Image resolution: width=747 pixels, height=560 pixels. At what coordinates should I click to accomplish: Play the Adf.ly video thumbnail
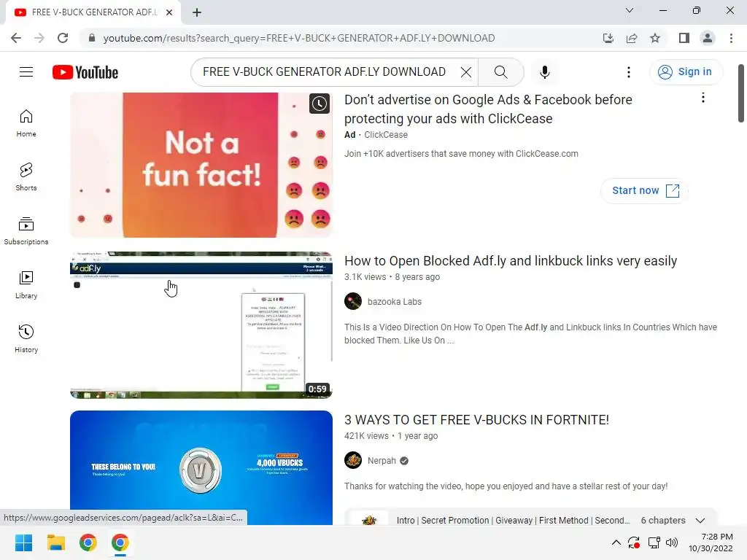(x=201, y=324)
